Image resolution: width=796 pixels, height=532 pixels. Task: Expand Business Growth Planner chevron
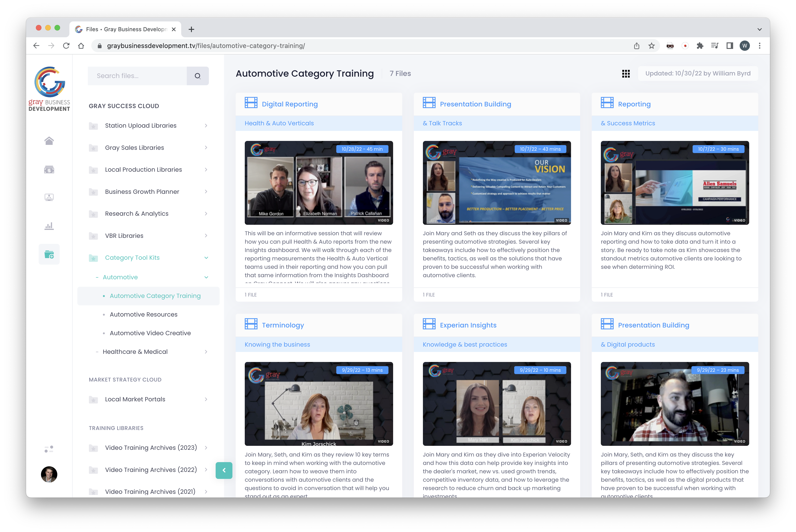click(206, 192)
